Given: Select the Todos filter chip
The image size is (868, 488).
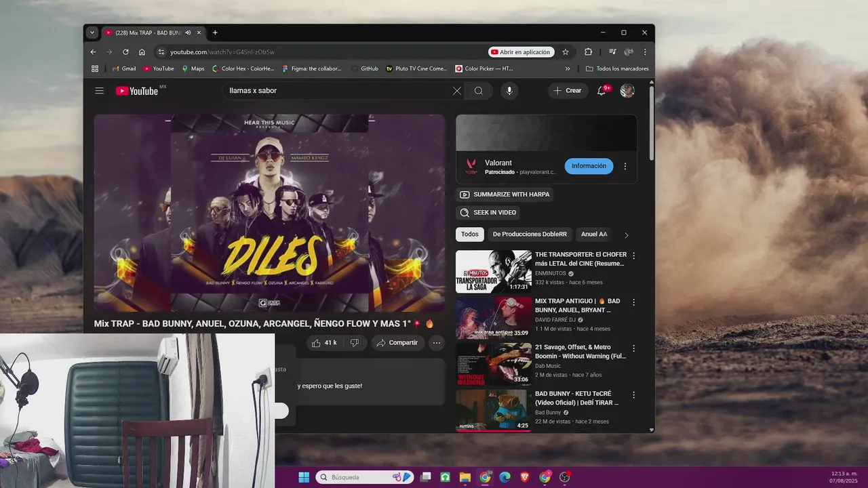Looking at the screenshot, I should [x=470, y=235].
